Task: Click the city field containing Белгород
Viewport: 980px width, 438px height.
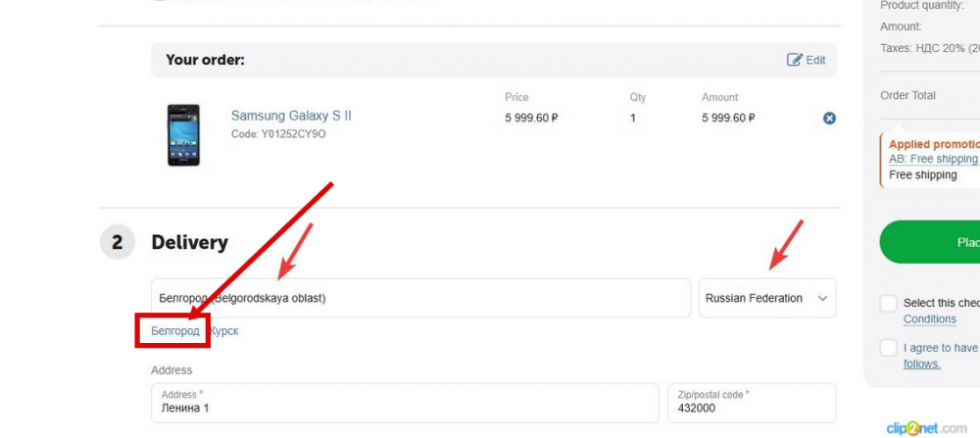Action: 420,298
